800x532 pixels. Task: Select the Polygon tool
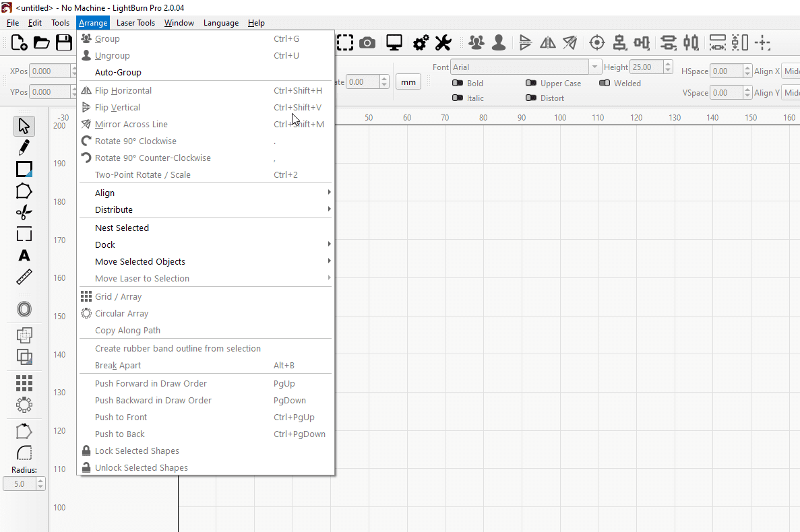(24, 191)
